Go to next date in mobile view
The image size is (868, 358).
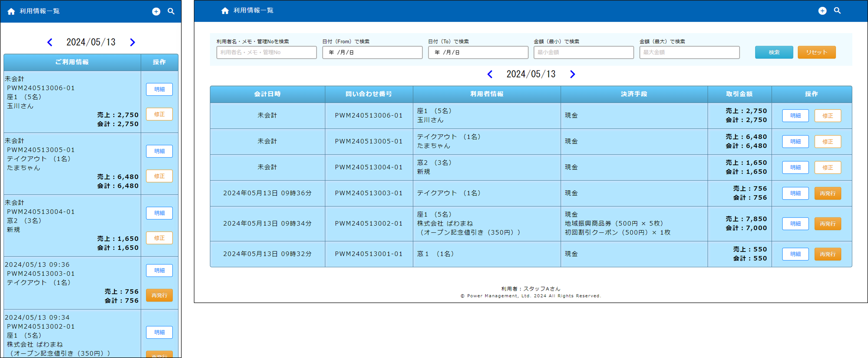[132, 43]
